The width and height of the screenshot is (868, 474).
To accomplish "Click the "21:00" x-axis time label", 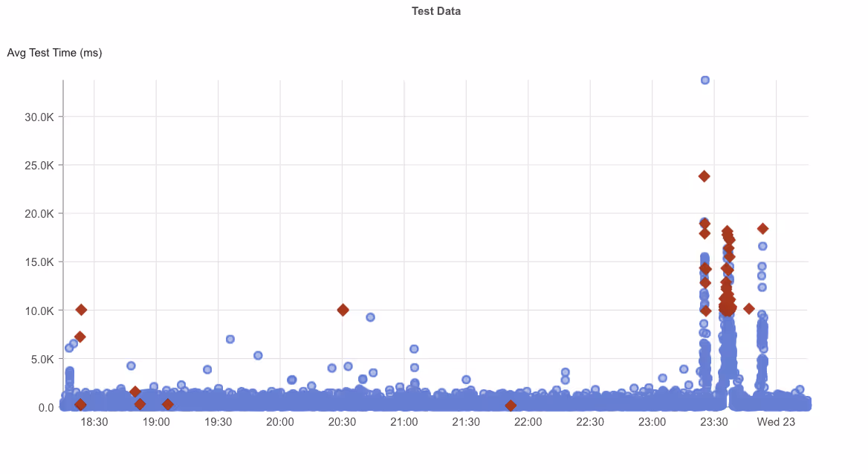I will [x=404, y=422].
